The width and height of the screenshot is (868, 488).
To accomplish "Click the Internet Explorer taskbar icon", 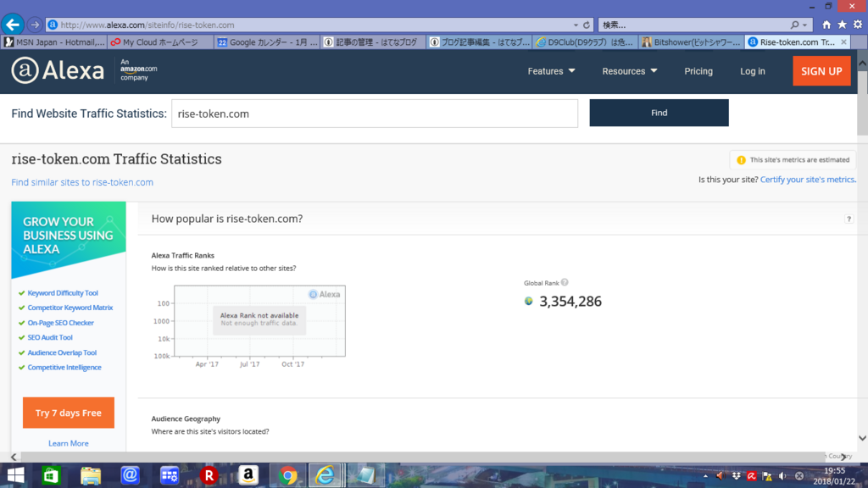I will point(325,475).
